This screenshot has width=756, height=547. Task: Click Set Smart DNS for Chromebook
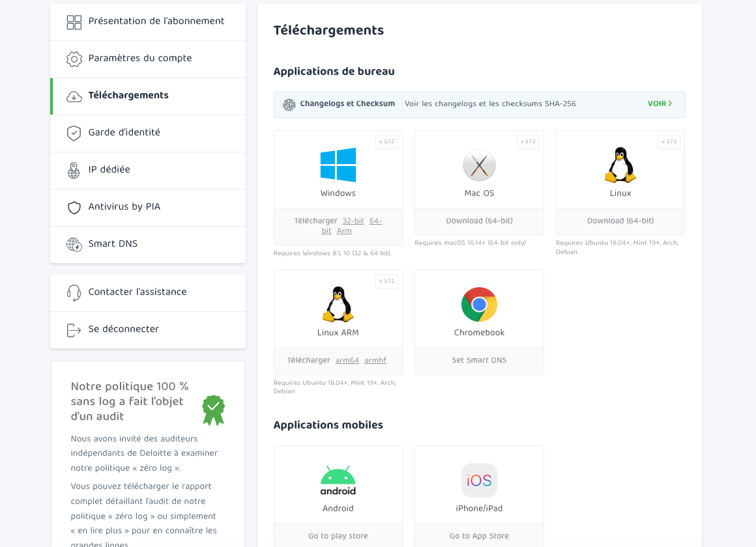479,360
